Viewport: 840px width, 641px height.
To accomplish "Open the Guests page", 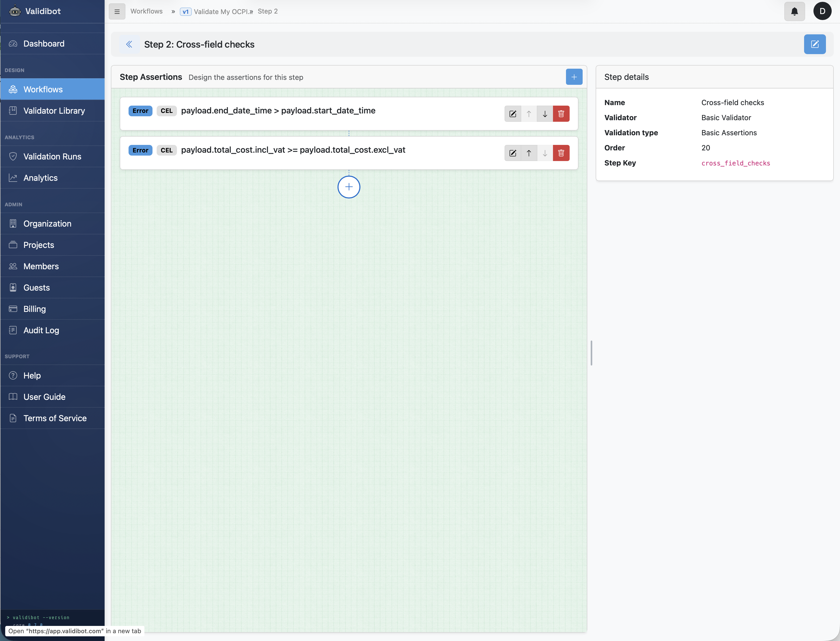I will point(52,288).
